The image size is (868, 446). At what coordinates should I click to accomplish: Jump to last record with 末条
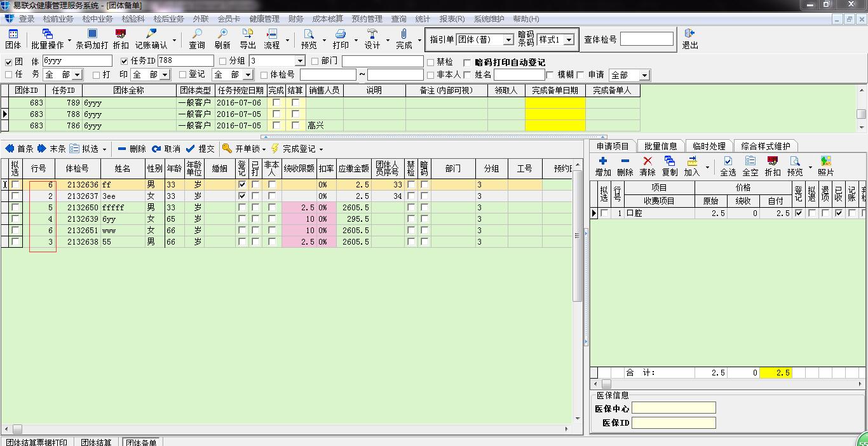click(51, 149)
